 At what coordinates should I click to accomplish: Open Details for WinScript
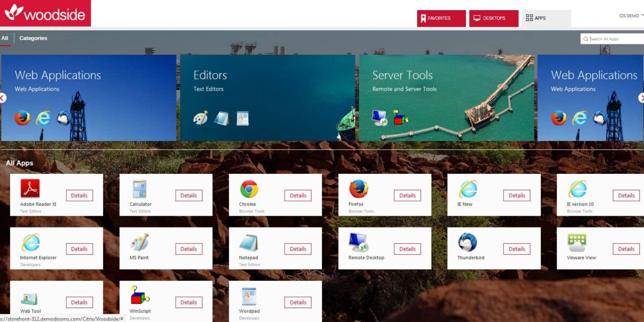189,303
